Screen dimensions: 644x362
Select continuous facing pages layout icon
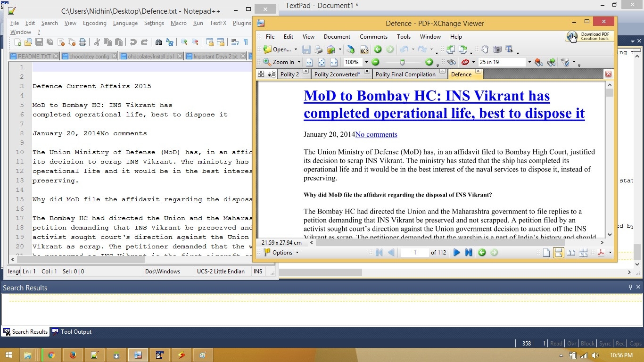coord(583,253)
